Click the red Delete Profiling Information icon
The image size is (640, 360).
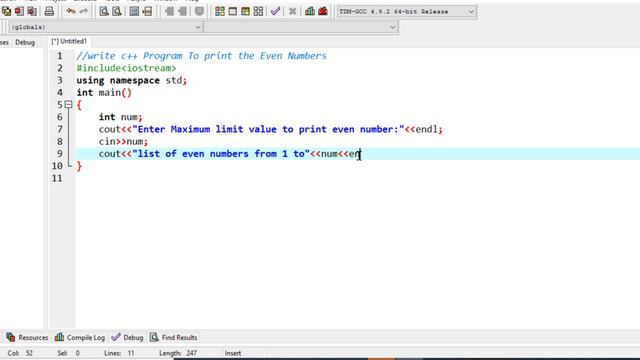pyautogui.click(x=323, y=11)
